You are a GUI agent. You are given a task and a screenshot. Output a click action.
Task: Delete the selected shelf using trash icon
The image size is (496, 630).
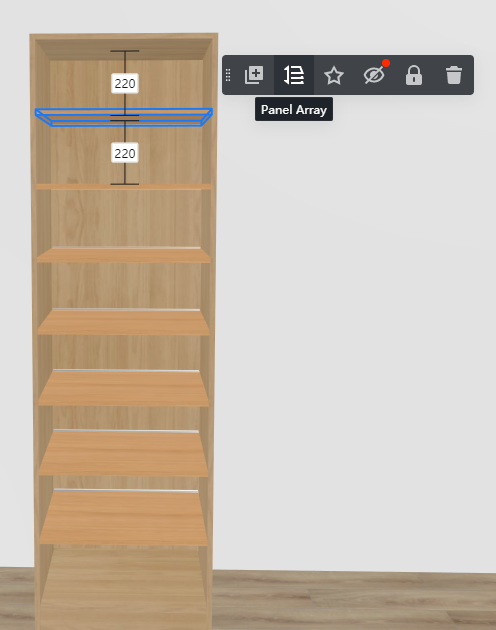pos(454,75)
